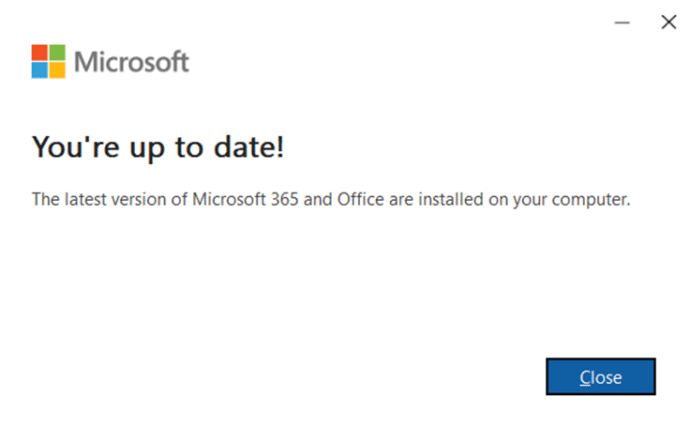The height and width of the screenshot is (427, 690).
Task: Click the blue square in Microsoft logo
Action: 40,69
